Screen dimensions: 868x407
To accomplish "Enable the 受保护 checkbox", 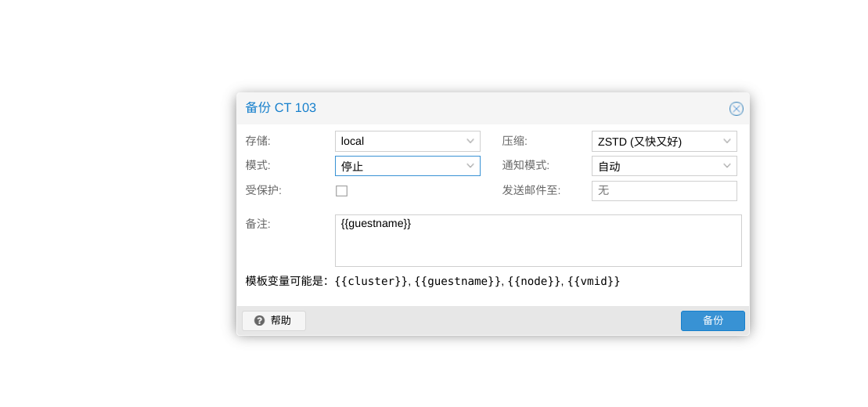I will click(341, 191).
